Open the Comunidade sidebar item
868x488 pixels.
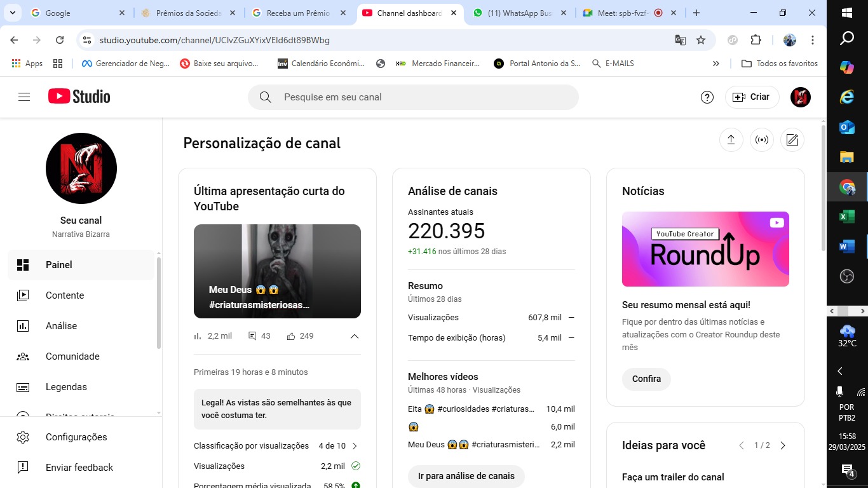pos(81,356)
